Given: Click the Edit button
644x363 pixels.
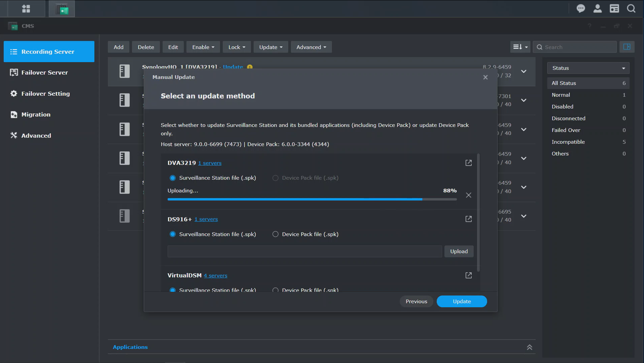Looking at the screenshot, I should [173, 47].
